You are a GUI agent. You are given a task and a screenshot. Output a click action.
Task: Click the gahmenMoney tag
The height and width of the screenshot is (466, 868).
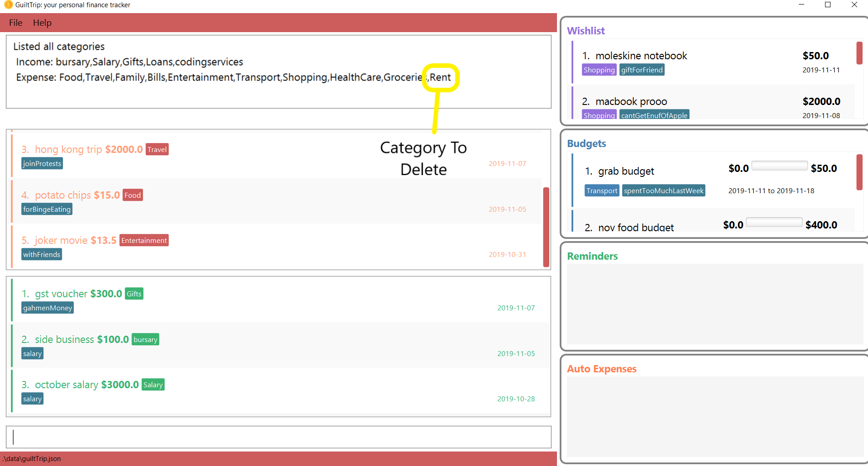coord(47,308)
